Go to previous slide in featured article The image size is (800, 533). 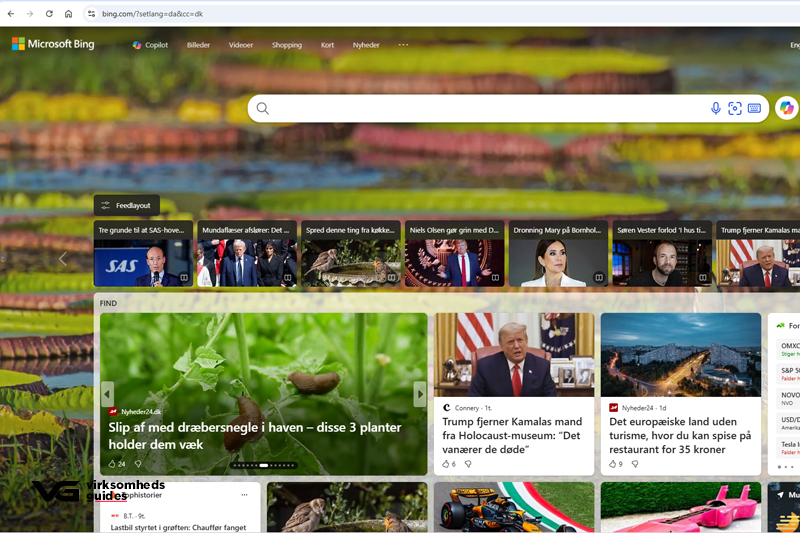pyautogui.click(x=107, y=394)
